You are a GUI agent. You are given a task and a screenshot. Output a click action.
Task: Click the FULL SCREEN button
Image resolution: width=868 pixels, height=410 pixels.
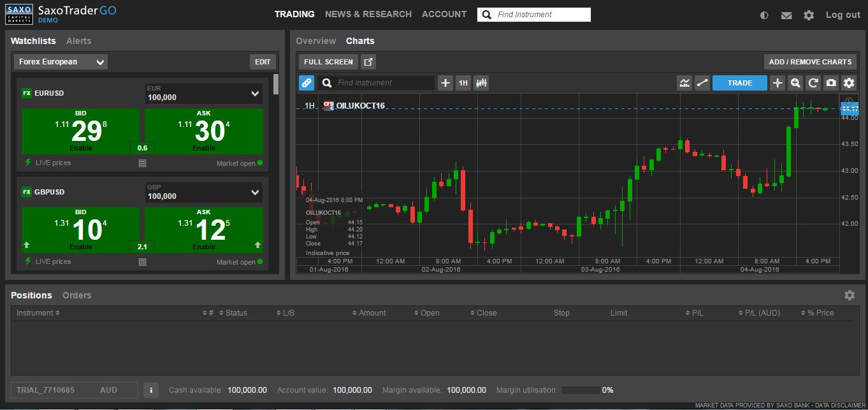tap(328, 62)
